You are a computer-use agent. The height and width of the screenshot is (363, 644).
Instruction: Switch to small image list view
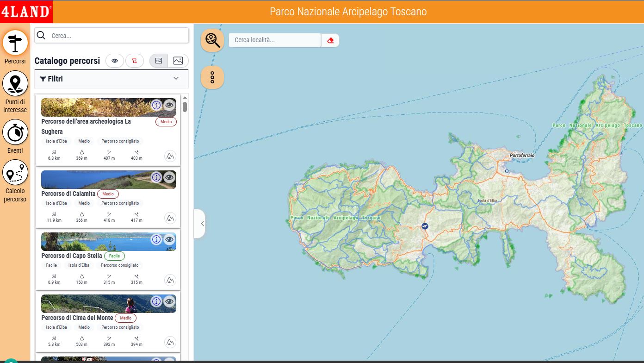pos(159,61)
